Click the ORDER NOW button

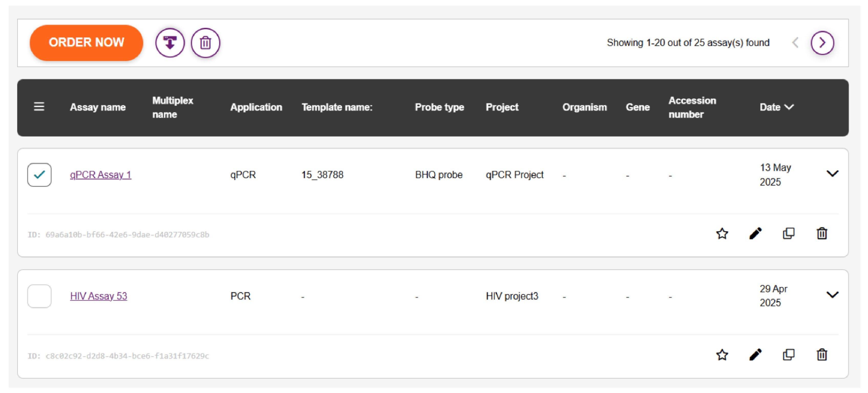coord(86,43)
